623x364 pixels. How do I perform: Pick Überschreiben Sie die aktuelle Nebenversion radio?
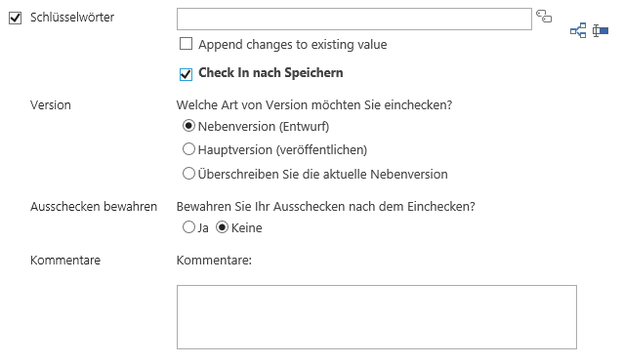pos(188,174)
